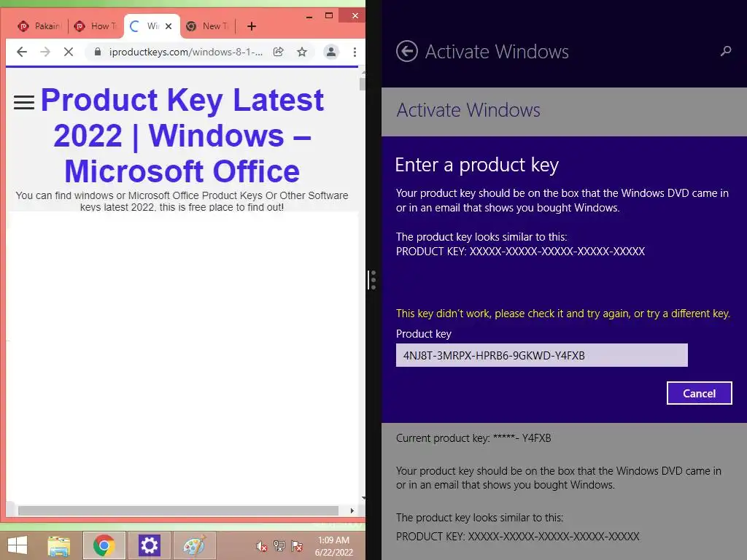Go back using Chrome's back arrow
This screenshot has width=747, height=560.
click(22, 52)
